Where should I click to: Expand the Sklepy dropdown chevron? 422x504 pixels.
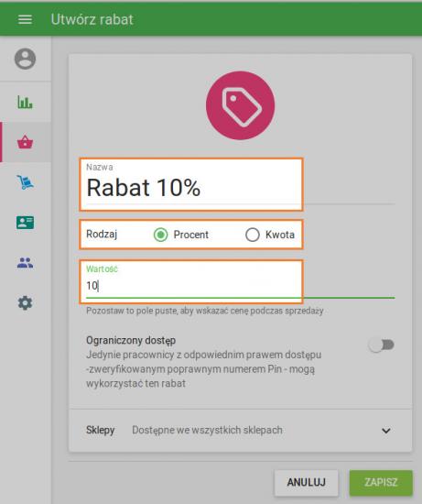[x=386, y=431]
